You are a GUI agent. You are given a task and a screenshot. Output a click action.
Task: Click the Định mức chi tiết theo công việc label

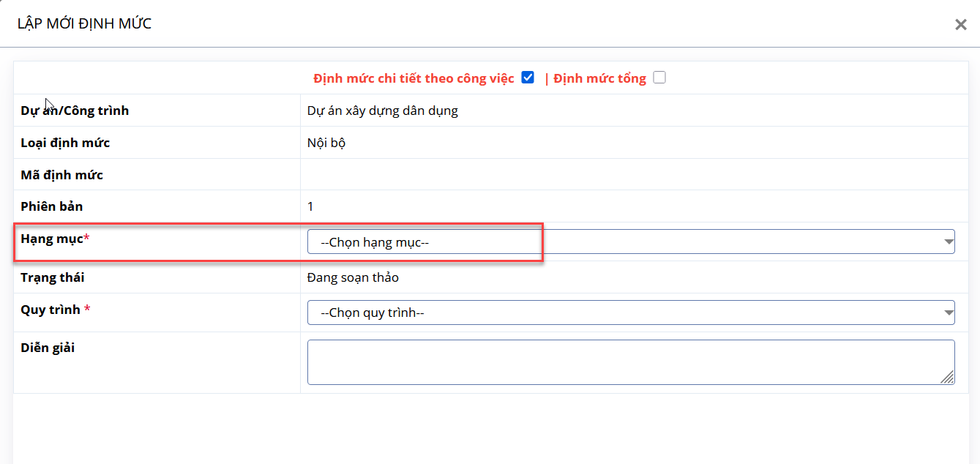[414, 78]
